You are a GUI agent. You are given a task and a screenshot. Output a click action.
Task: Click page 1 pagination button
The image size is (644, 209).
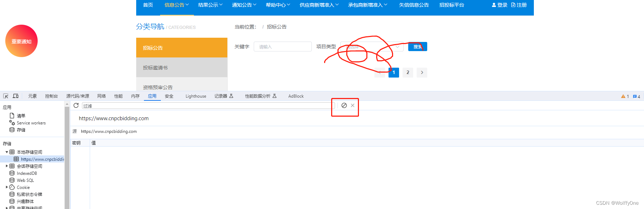(394, 72)
